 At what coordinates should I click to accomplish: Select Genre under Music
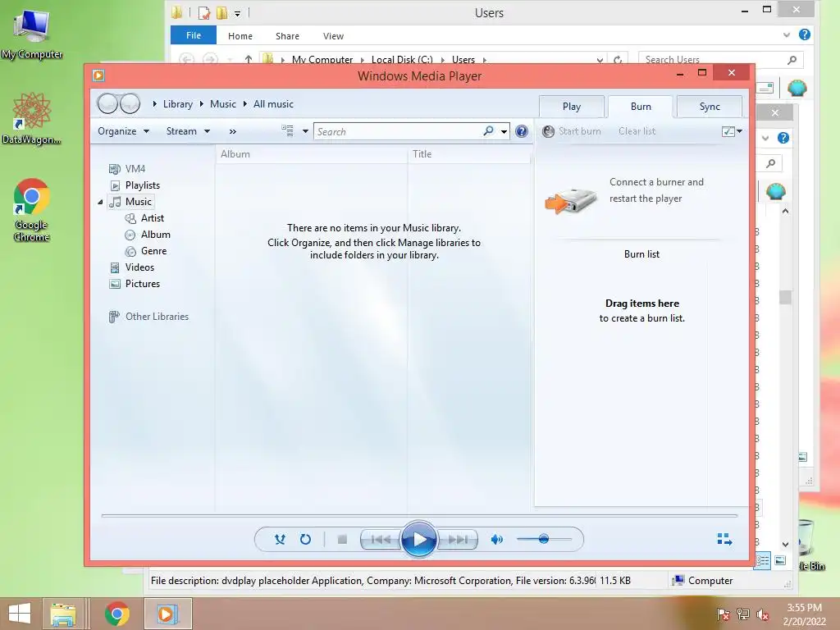(146, 251)
